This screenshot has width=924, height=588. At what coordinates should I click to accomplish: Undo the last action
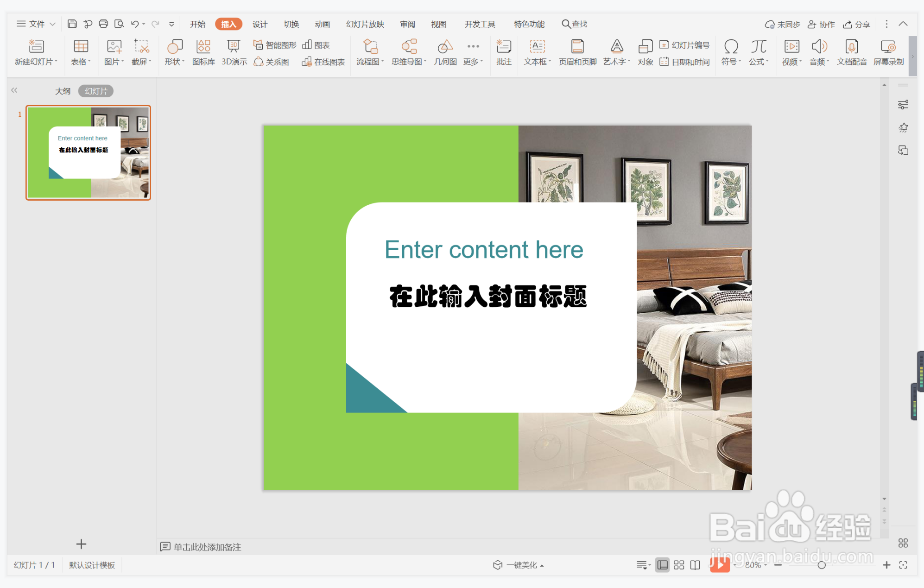coord(135,24)
